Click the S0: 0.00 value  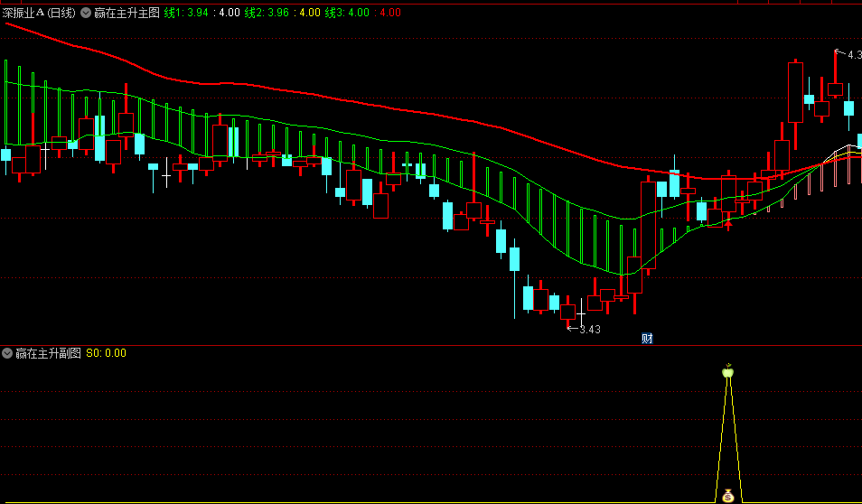click(x=106, y=353)
